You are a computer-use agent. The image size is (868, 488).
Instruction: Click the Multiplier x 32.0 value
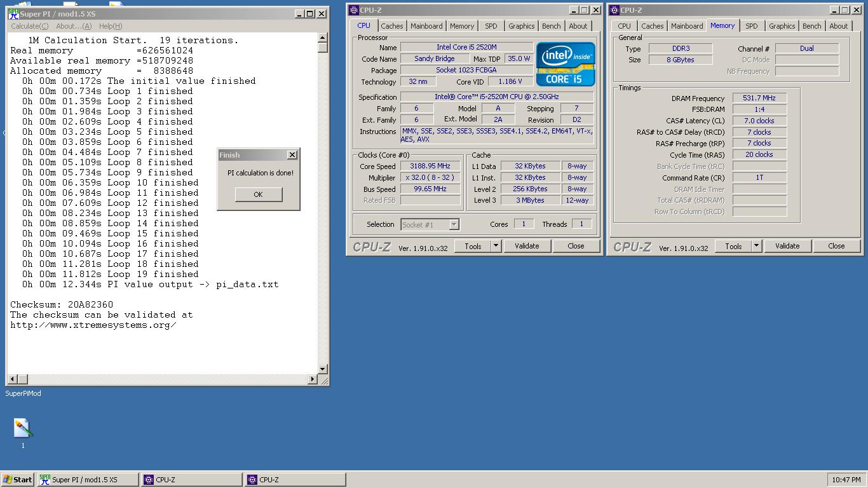(x=430, y=178)
